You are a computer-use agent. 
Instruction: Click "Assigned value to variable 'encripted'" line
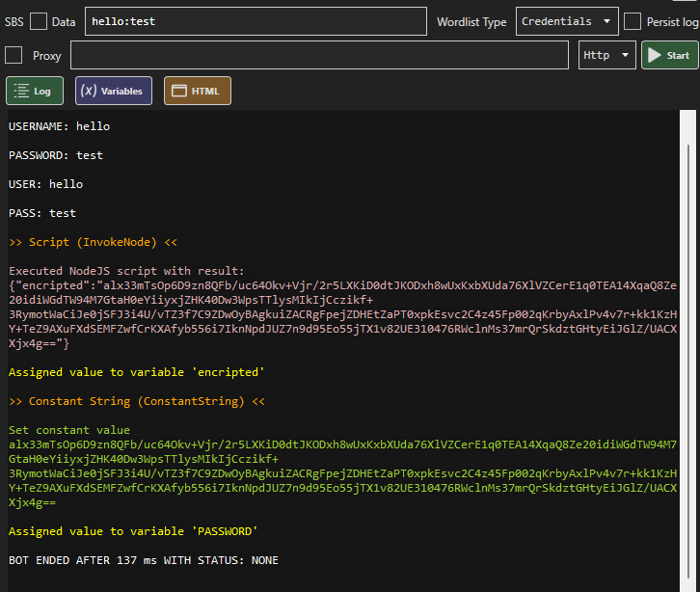point(137,372)
